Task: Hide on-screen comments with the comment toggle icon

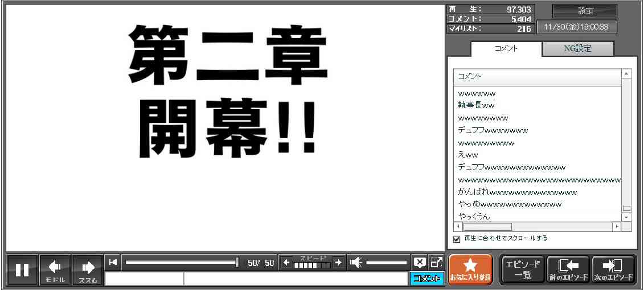Action: coord(420,262)
